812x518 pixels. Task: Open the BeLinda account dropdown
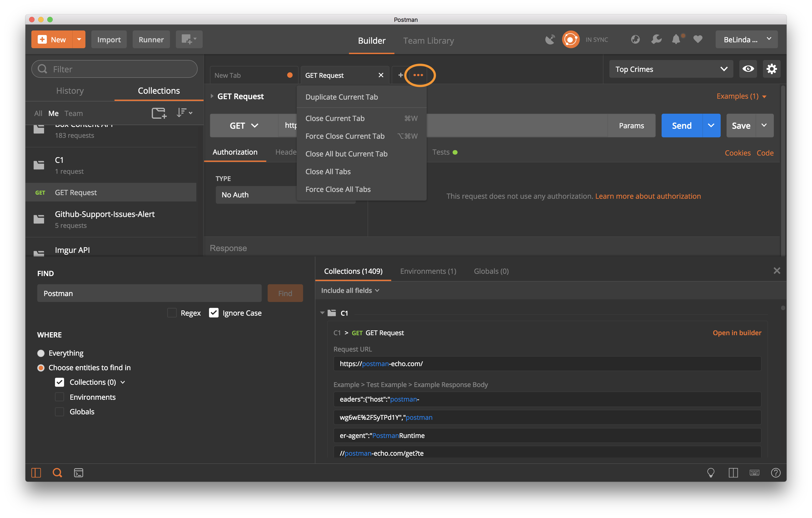coord(746,40)
